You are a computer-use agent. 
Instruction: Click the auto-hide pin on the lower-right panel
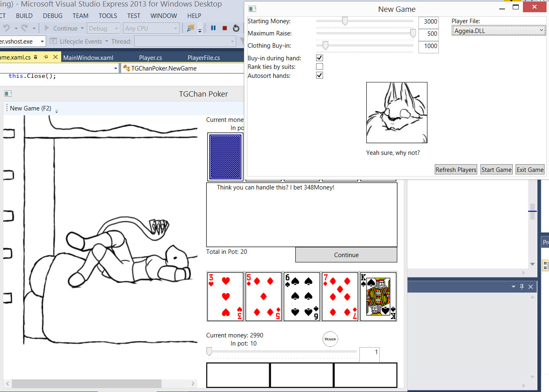pyautogui.click(x=522, y=287)
